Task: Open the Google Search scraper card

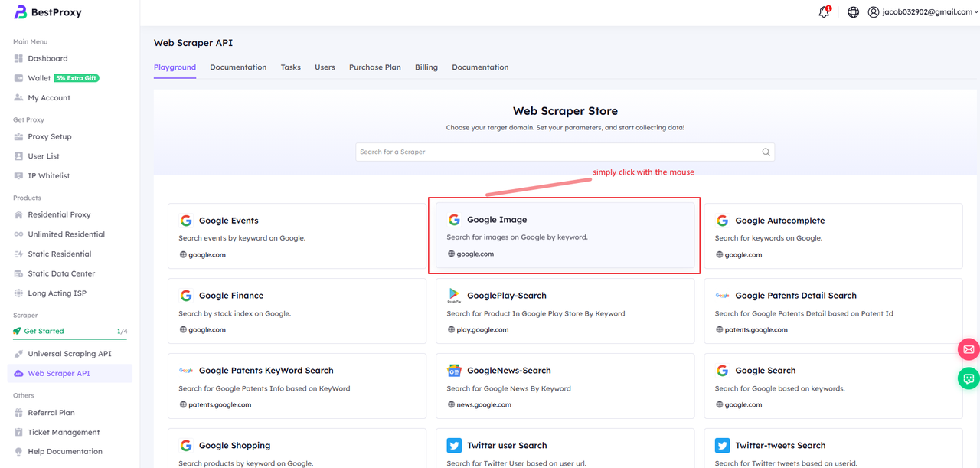Action: click(833, 386)
